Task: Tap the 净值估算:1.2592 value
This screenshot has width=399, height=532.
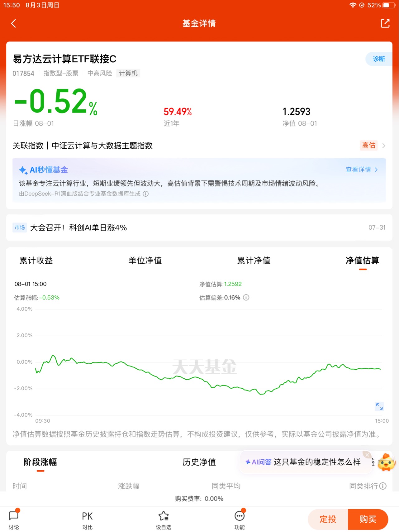Action: 221,284
